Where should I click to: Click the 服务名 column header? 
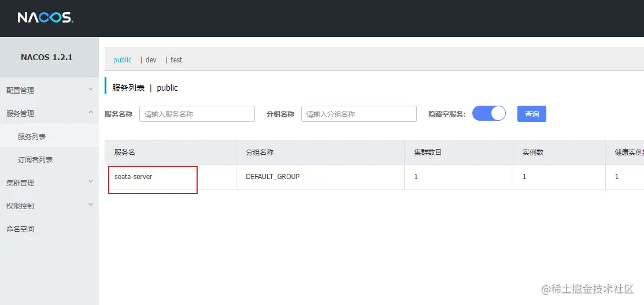[125, 152]
